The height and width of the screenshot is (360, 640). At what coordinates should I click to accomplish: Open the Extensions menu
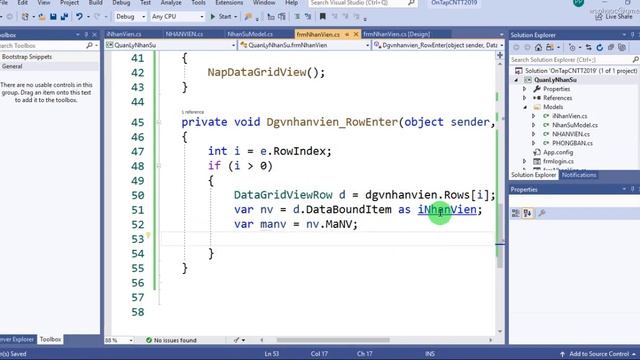point(229,3)
